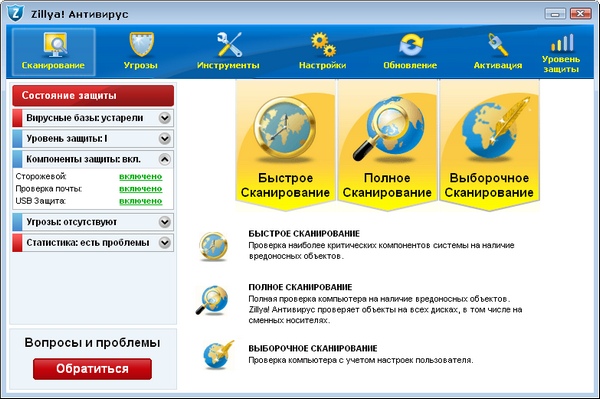This screenshot has width=600, height=399.
Task: Click the Выборочное Сканирование banner caption
Action: point(489,185)
